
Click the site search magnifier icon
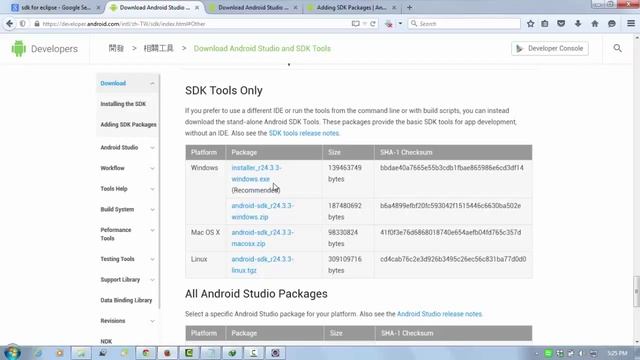[x=618, y=48]
